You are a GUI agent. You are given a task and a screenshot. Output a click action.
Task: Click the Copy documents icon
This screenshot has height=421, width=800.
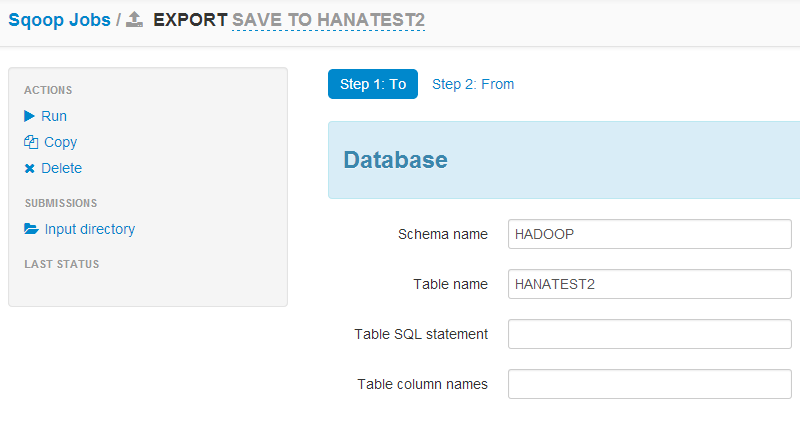pos(30,142)
